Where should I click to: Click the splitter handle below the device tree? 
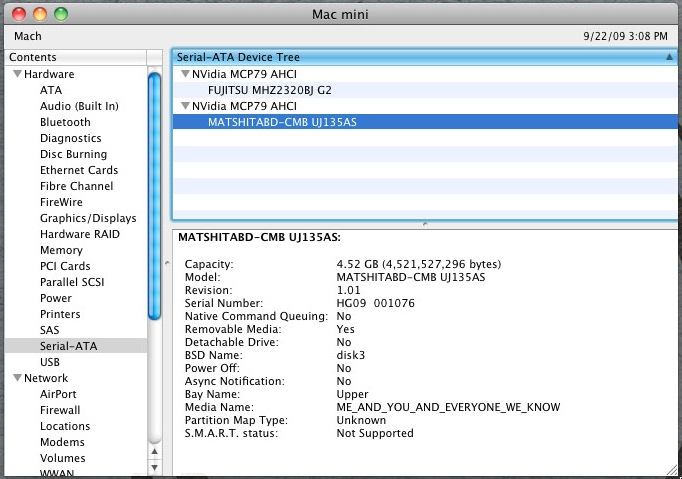point(425,224)
